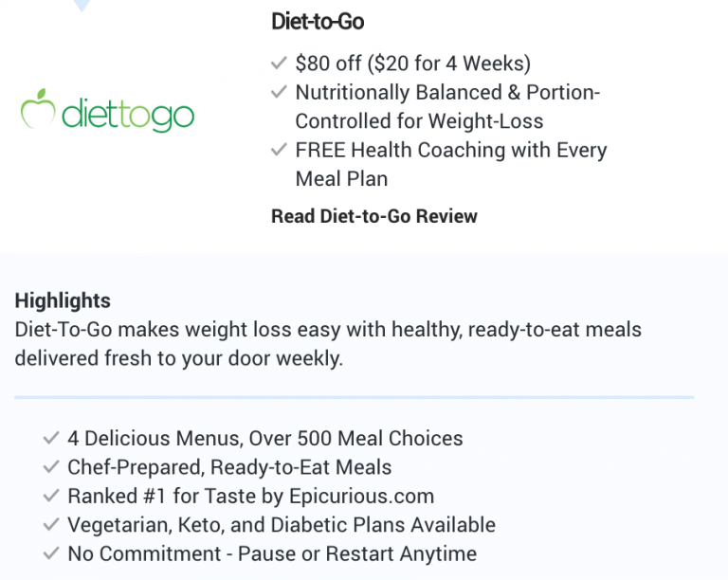Click 'Vegetarian, Keto, and Diabetic Plans Available'
Image resolution: width=728 pixels, height=580 pixels.
pyautogui.click(x=282, y=525)
